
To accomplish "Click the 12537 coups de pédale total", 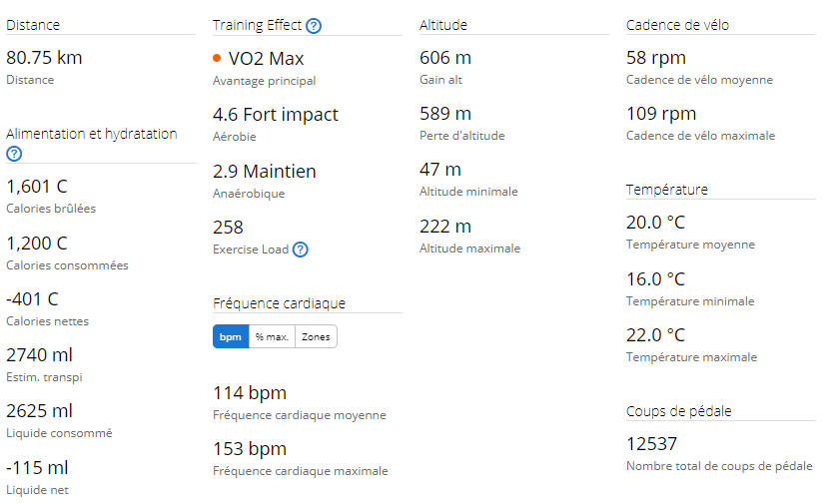I will pos(651,444).
